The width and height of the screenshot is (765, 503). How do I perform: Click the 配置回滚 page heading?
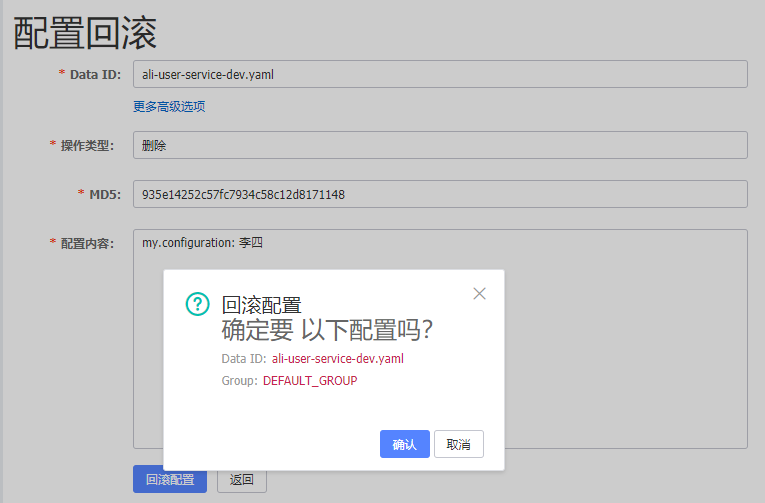[85, 33]
